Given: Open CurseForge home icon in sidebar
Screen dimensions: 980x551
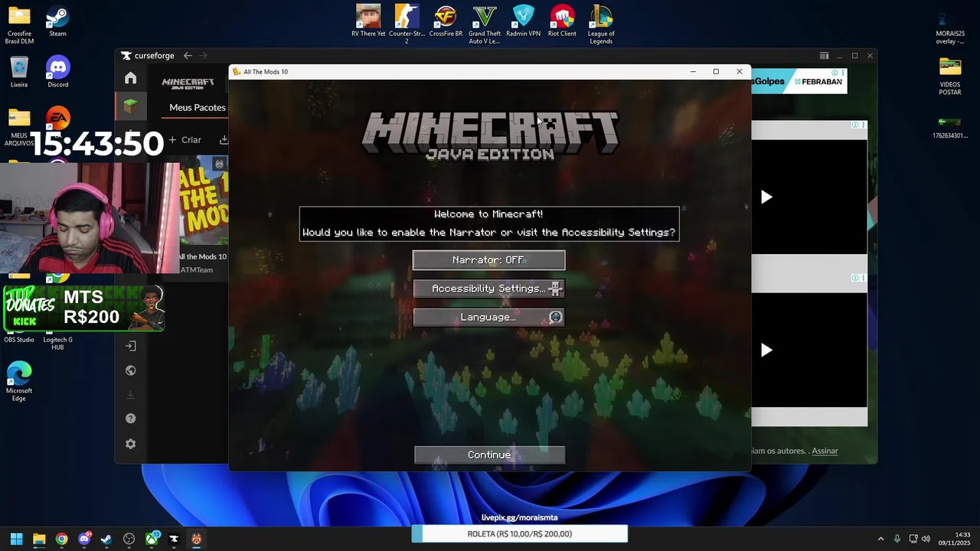Looking at the screenshot, I should click(x=131, y=78).
